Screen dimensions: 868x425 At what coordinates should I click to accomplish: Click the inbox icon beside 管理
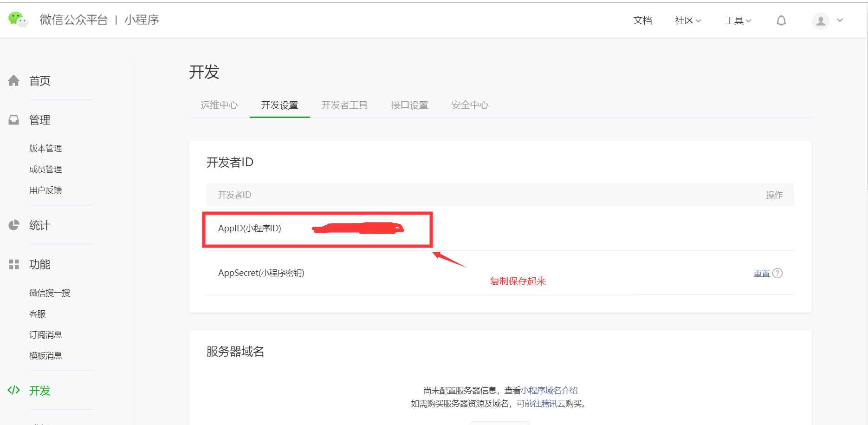tap(14, 120)
